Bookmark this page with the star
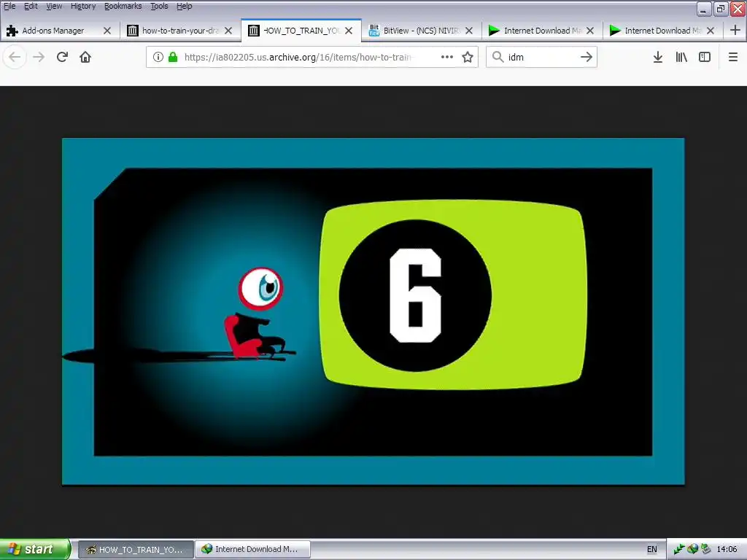 pos(468,57)
